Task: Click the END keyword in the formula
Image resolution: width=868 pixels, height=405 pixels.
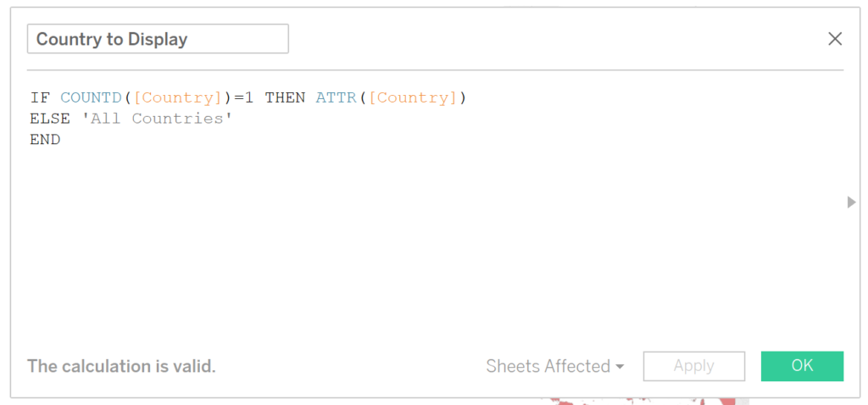Action: 46,140
